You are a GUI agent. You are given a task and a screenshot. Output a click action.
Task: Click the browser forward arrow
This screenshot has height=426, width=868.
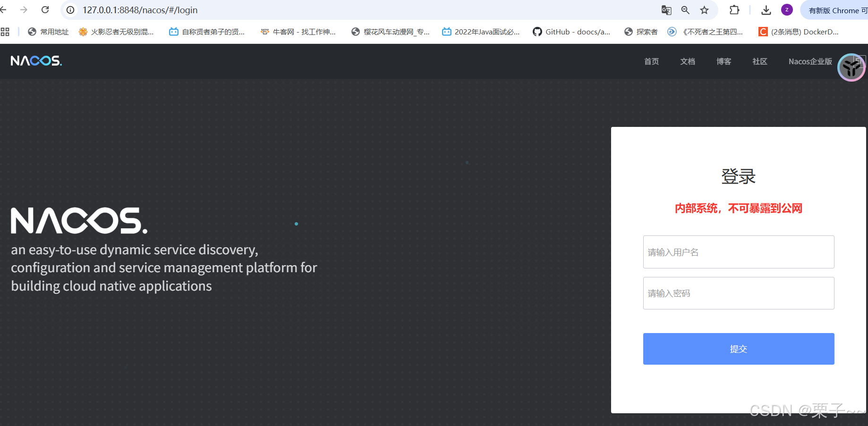(24, 10)
